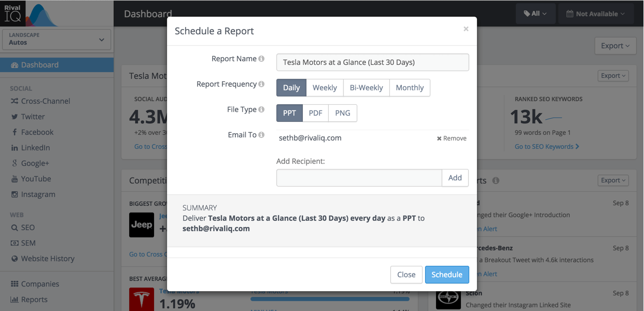The height and width of the screenshot is (311, 644).
Task: Choose PNG file type
Action: 343,113
